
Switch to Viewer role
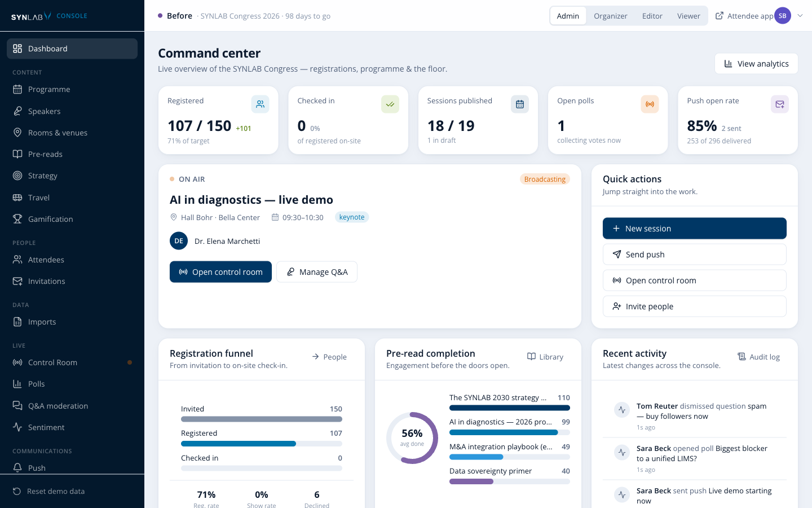689,16
